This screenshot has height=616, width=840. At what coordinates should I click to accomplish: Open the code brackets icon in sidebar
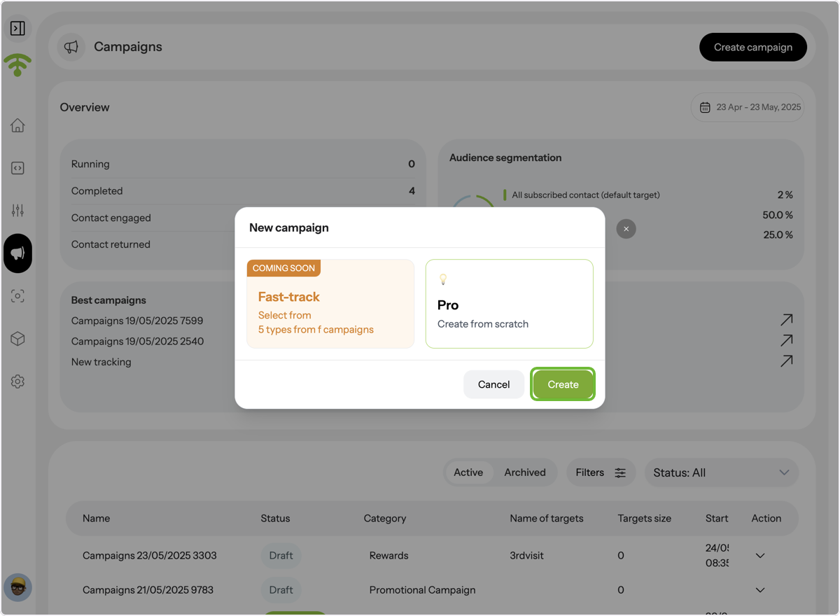[17, 168]
